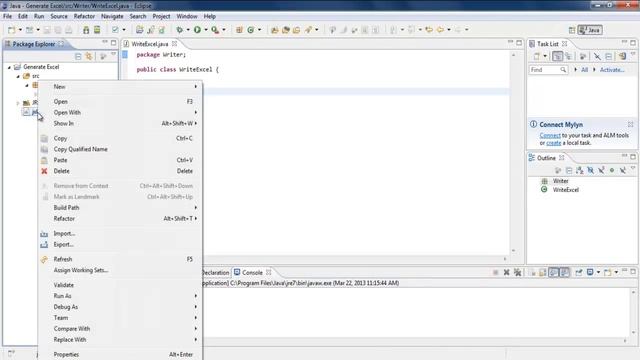Toggle Focus on Workweek in Task List
Screen dimensions: 640x360
(583, 56)
